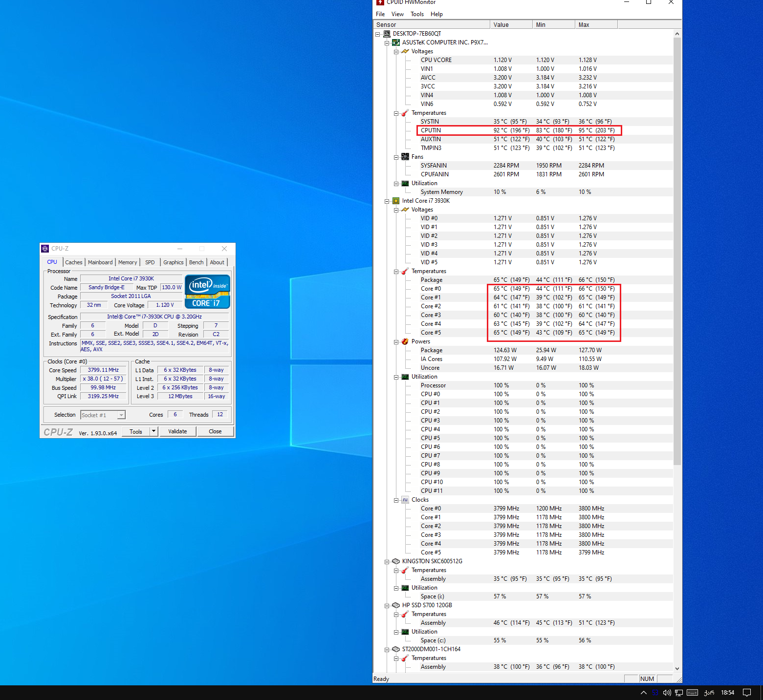The height and width of the screenshot is (700, 763).
Task: Click the Intel Core i7 3930K chip icon
Action: 396,201
